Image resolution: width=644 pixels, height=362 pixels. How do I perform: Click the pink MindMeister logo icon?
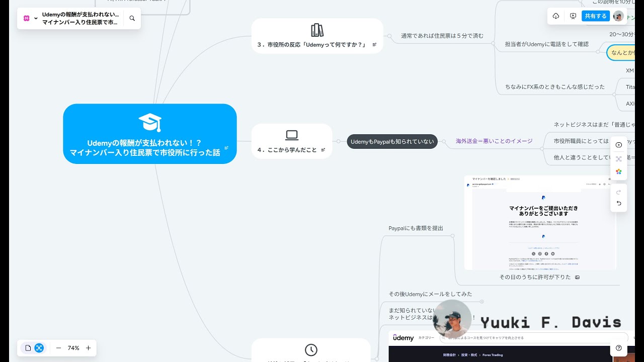(x=27, y=18)
